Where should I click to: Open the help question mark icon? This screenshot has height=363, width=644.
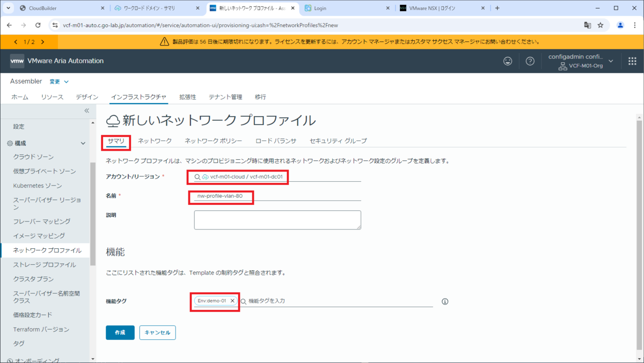tap(530, 61)
